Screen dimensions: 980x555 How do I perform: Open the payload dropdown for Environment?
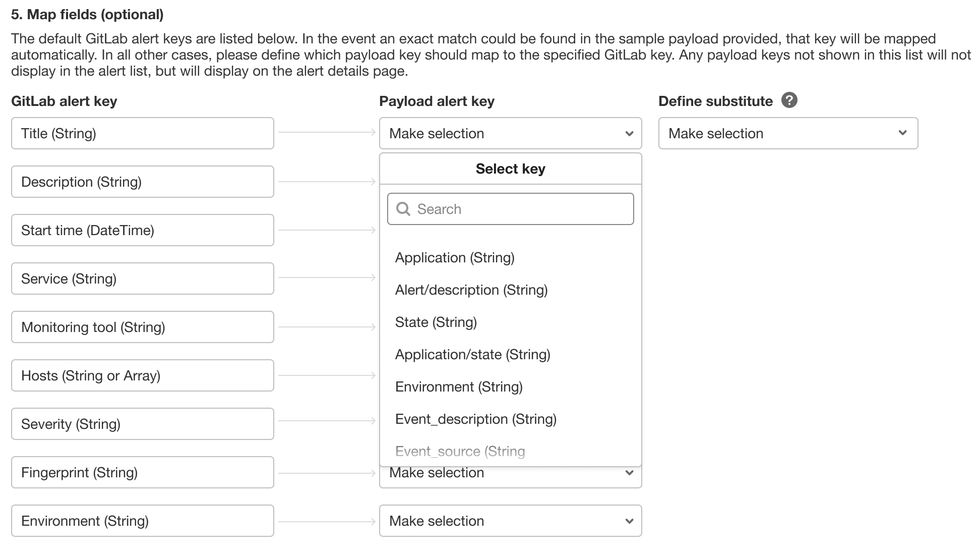[510, 521]
